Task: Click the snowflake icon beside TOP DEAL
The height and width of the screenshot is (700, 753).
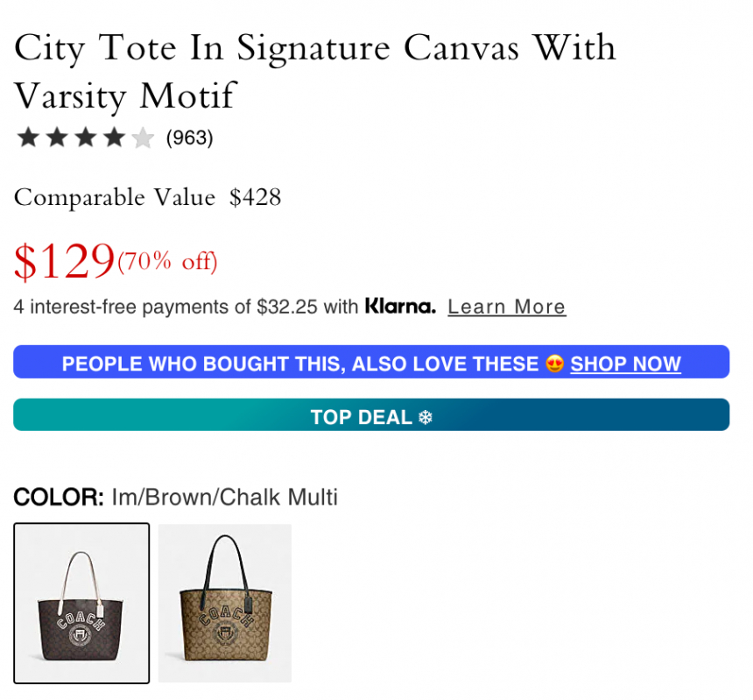Action: click(426, 417)
